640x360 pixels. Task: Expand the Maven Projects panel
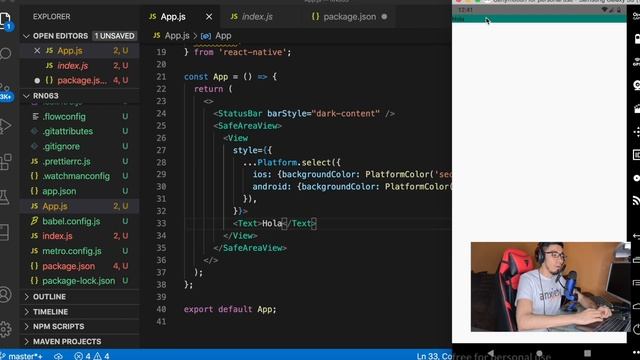tap(67, 342)
